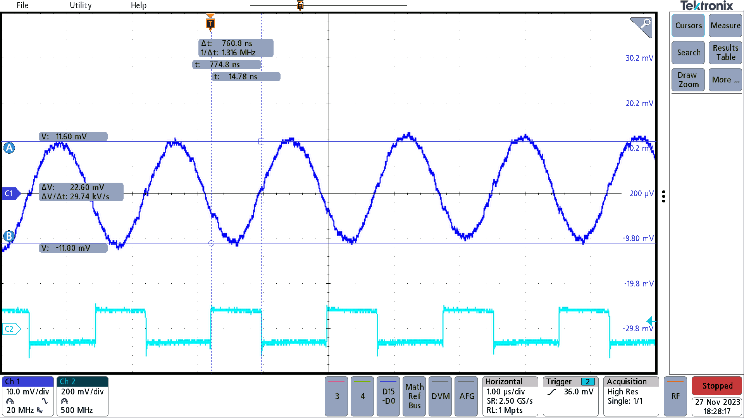The height and width of the screenshot is (418, 744).
Task: Click cursor B handle on left edge
Action: [9, 236]
